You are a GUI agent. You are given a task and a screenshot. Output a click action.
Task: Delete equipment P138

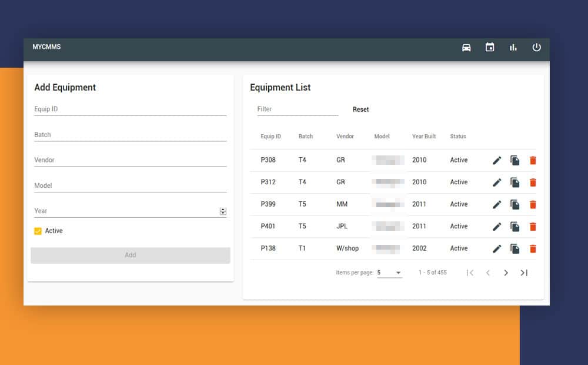coord(533,249)
